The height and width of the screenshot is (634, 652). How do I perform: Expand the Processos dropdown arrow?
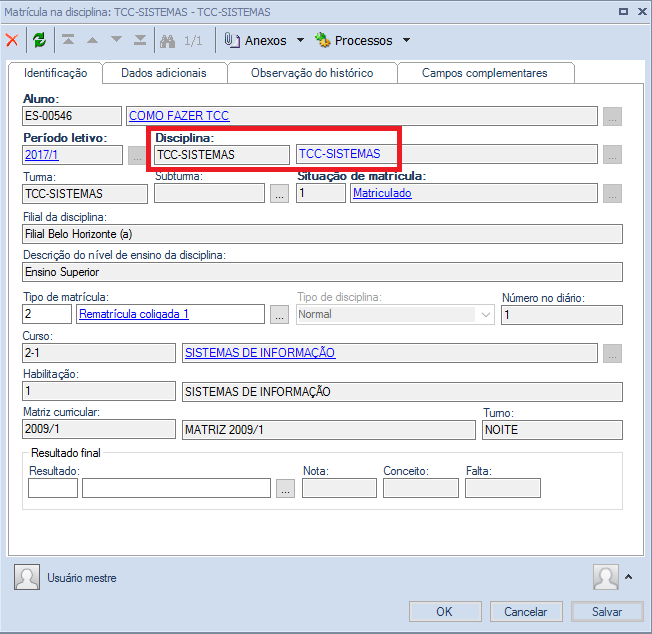point(407,40)
